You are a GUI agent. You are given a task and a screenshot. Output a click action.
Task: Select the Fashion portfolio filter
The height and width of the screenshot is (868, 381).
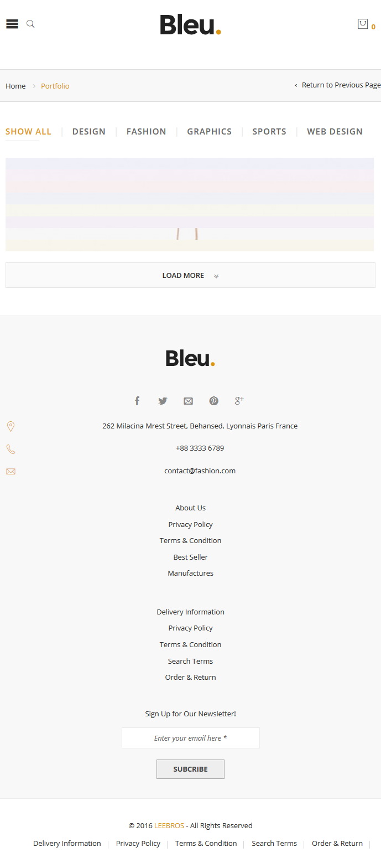click(146, 131)
